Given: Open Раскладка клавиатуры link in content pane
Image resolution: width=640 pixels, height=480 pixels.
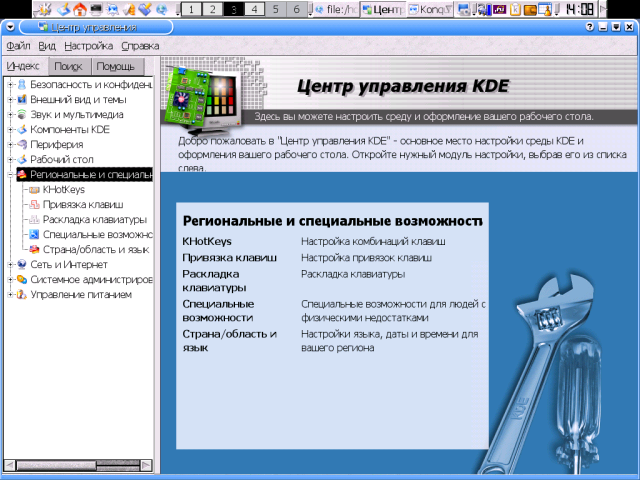Looking at the screenshot, I should point(214,281).
